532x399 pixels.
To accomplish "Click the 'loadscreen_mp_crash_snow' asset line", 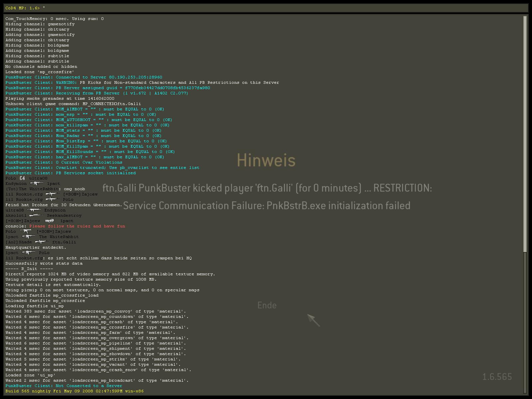I will pyautogui.click(x=98, y=370).
